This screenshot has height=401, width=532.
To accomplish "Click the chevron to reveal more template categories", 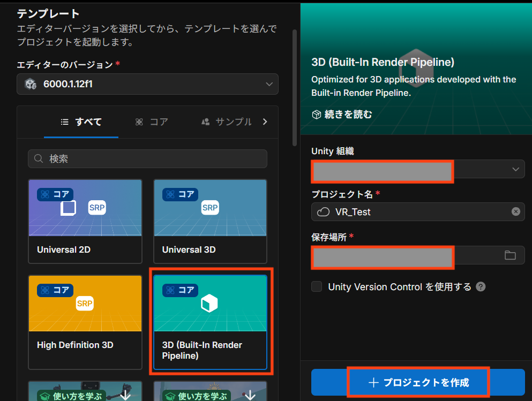I will 264,121.
